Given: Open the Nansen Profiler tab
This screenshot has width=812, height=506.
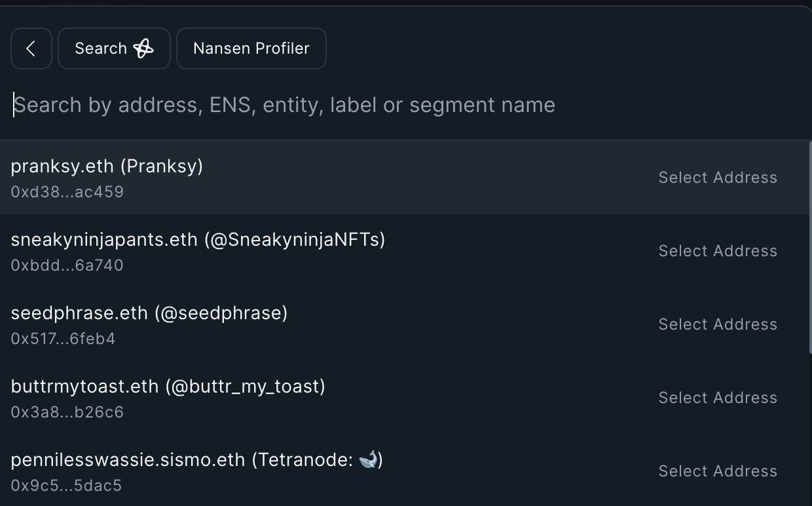Looking at the screenshot, I should (x=251, y=49).
